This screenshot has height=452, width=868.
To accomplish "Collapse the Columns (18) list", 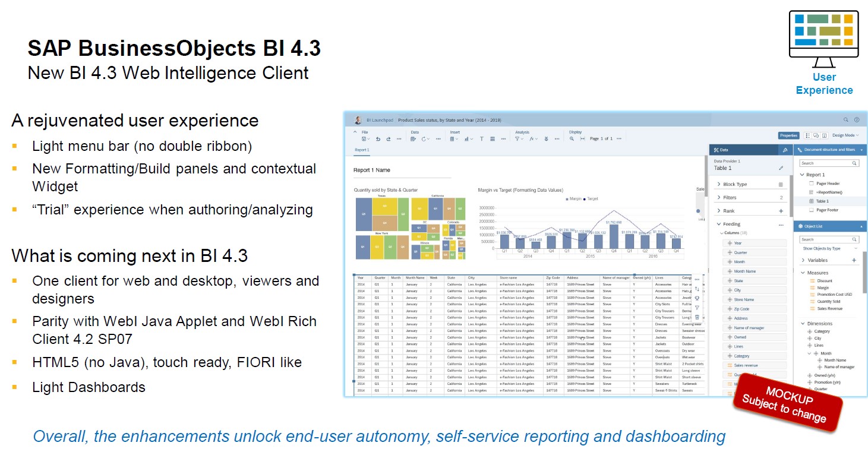I will [722, 233].
